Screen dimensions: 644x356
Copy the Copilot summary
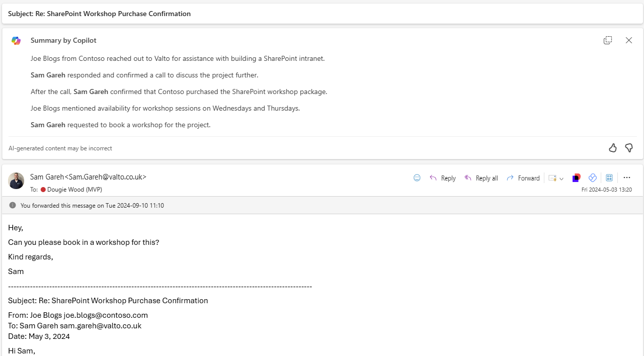(x=608, y=40)
